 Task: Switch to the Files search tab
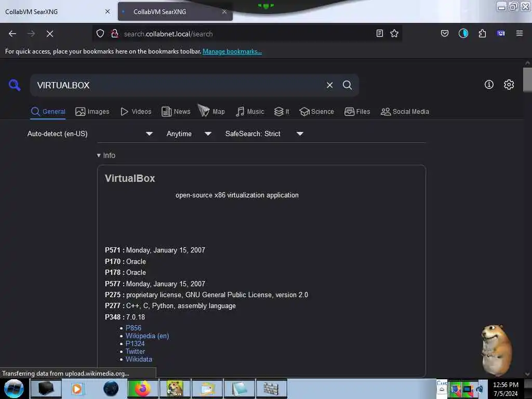click(357, 111)
